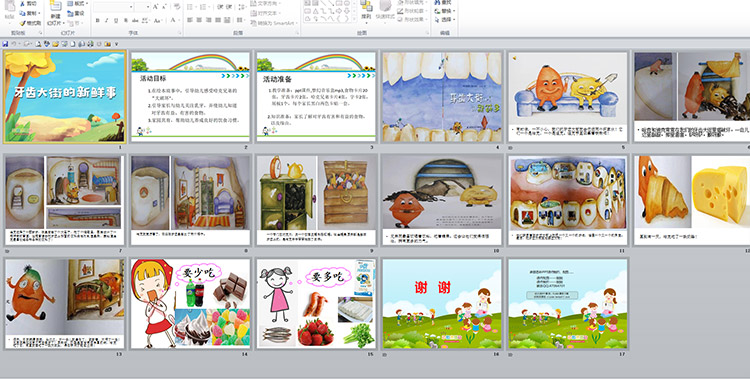The image size is (750, 379).
Task: Select slide 2 thumbnail 活动目标
Action: click(190, 97)
